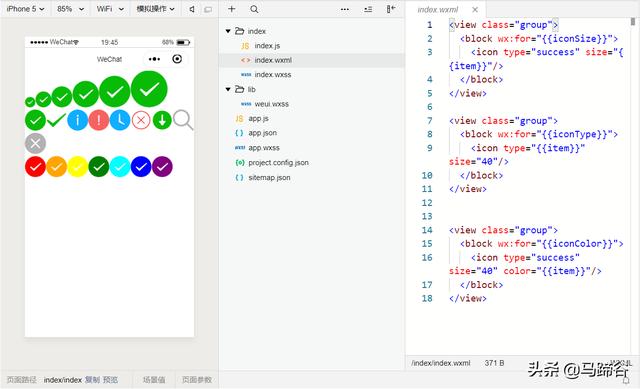Image resolution: width=640 pixels, height=389 pixels.
Task: Click the 页面参数 button in bottom bar
Action: pos(197,380)
